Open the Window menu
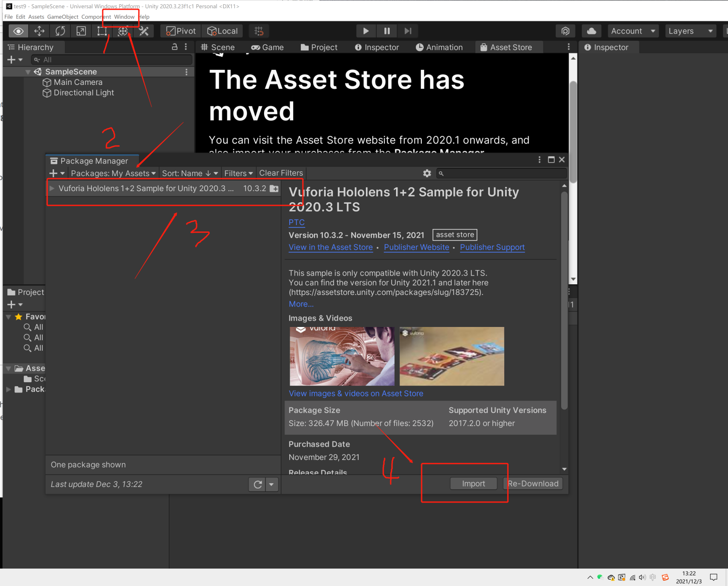This screenshot has width=728, height=586. [124, 17]
